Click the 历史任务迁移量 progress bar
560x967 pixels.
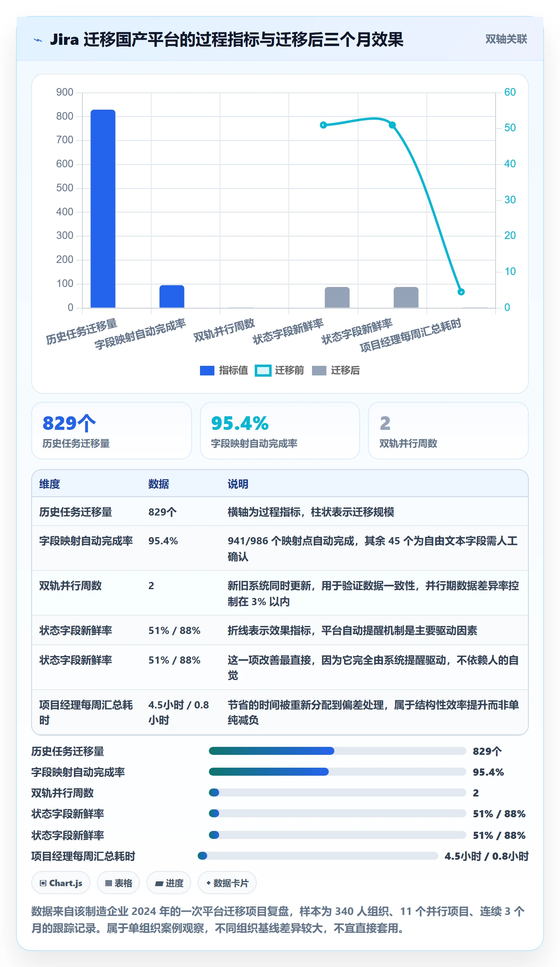(337, 751)
